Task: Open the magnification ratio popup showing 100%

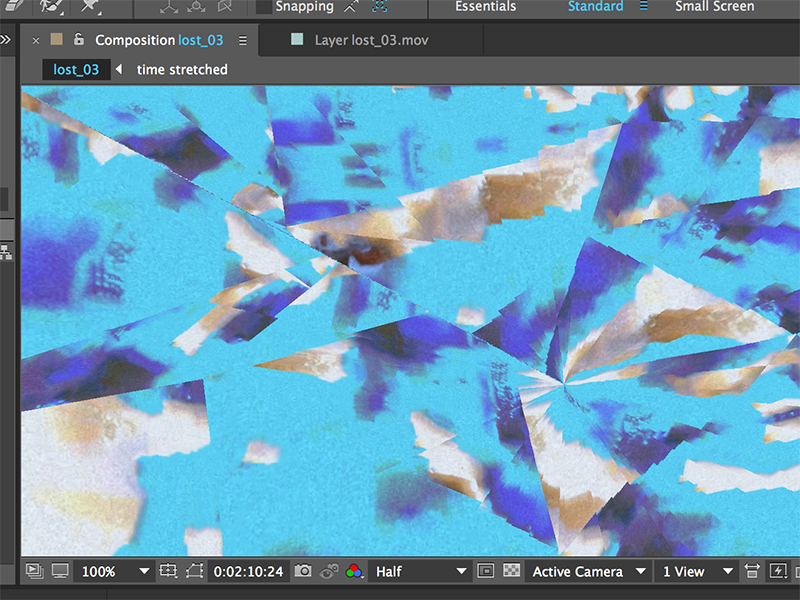Action: point(115,571)
